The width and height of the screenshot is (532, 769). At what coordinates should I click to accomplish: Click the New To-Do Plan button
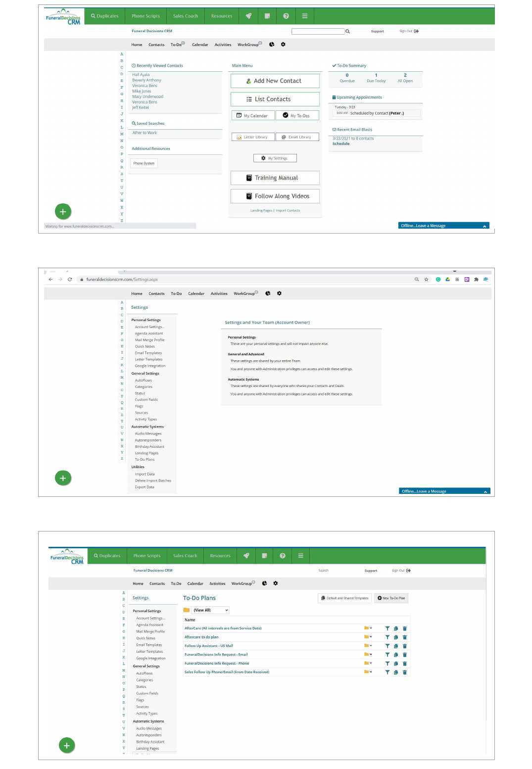pyautogui.click(x=391, y=598)
